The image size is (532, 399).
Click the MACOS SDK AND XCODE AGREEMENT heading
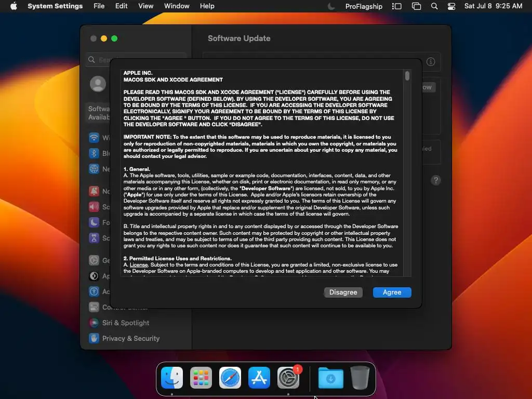click(173, 79)
